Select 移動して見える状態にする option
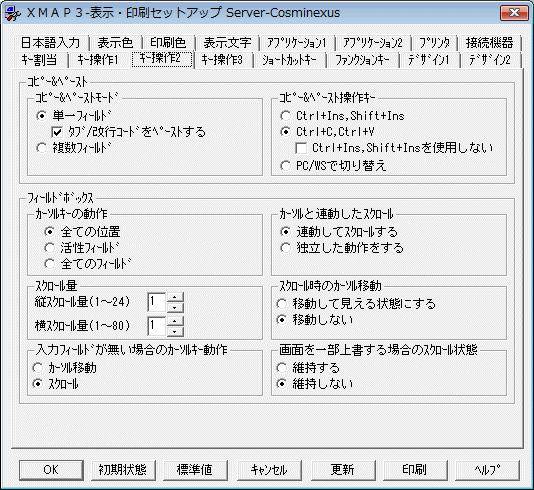This screenshot has width=534, height=490. coord(356,303)
